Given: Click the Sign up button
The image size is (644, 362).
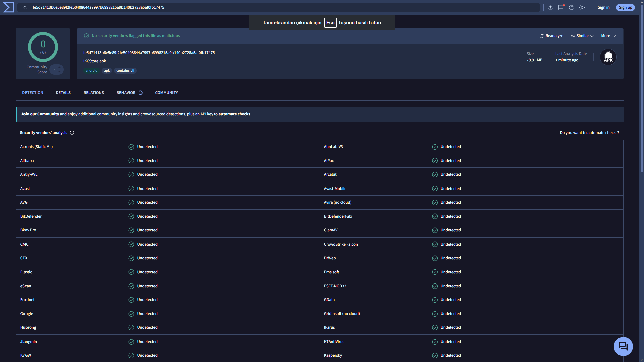Looking at the screenshot, I should click(625, 7).
